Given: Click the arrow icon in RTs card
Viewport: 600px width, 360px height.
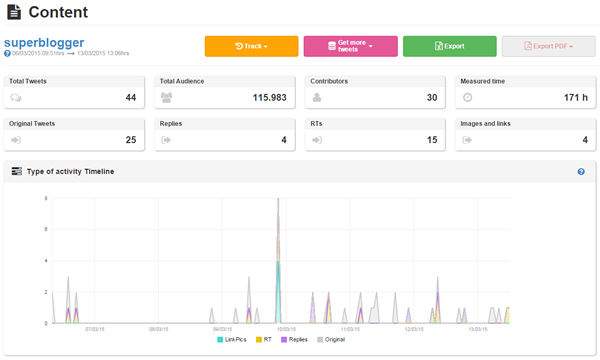Looking at the screenshot, I should 317,140.
